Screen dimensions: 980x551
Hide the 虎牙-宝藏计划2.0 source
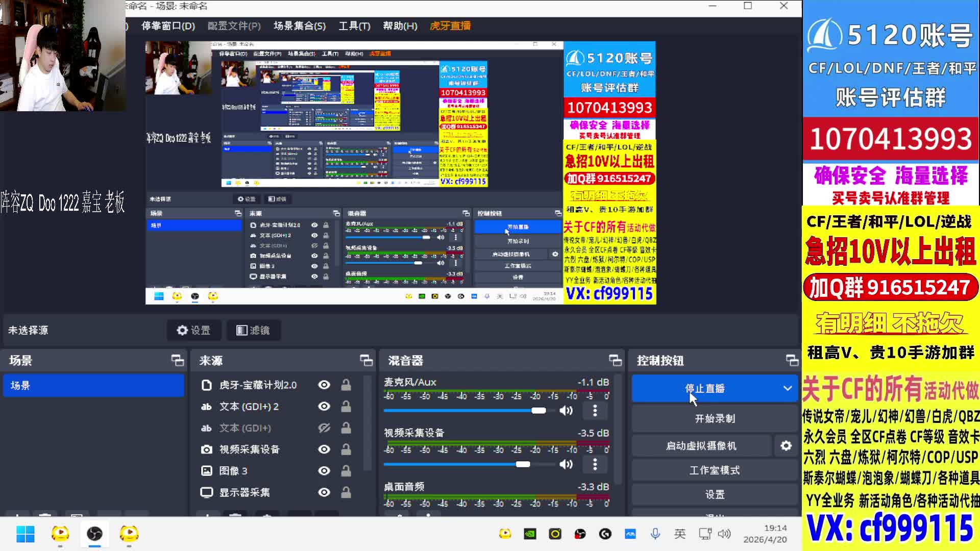pos(324,385)
